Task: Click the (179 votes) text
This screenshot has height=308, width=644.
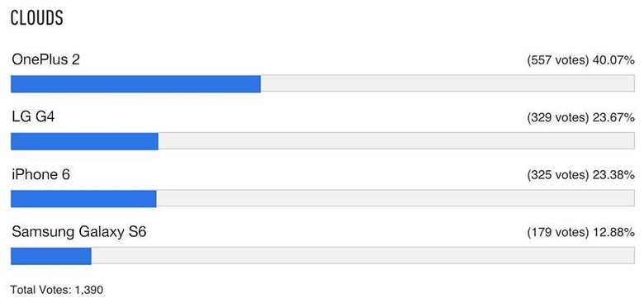Action: pyautogui.click(x=558, y=233)
